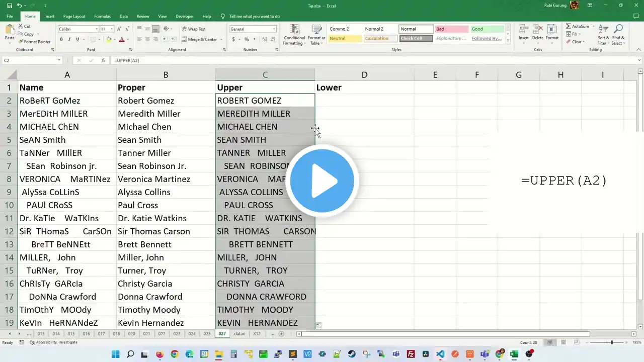The width and height of the screenshot is (644, 362).
Task: Cancel the formula bar entry with the X
Action: 78,60
